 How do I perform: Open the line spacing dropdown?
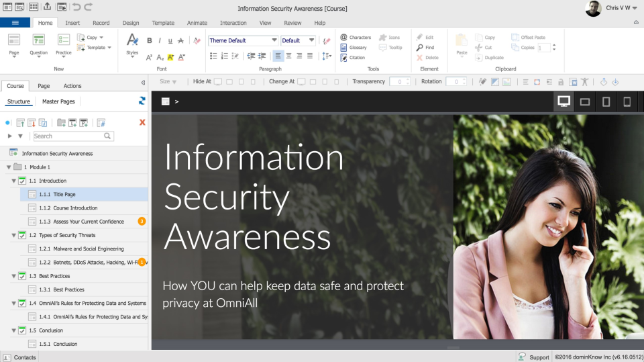[x=327, y=56]
